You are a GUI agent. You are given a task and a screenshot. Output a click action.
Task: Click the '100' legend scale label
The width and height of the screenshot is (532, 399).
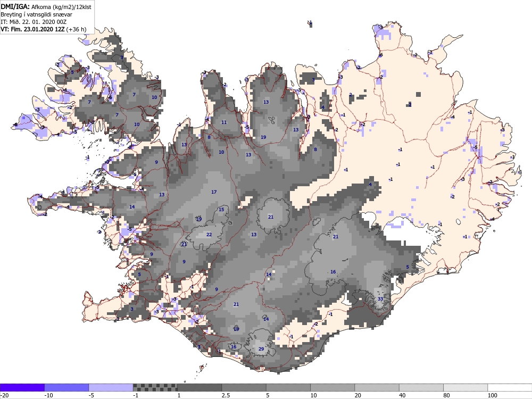pyautogui.click(x=492, y=395)
